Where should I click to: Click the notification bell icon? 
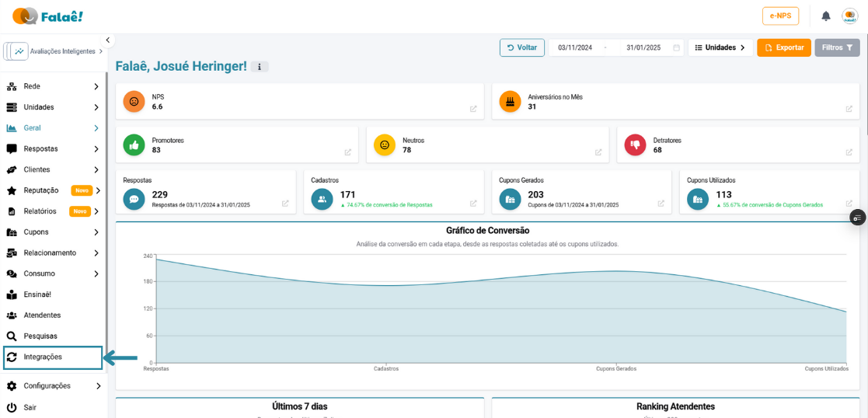pyautogui.click(x=826, y=16)
